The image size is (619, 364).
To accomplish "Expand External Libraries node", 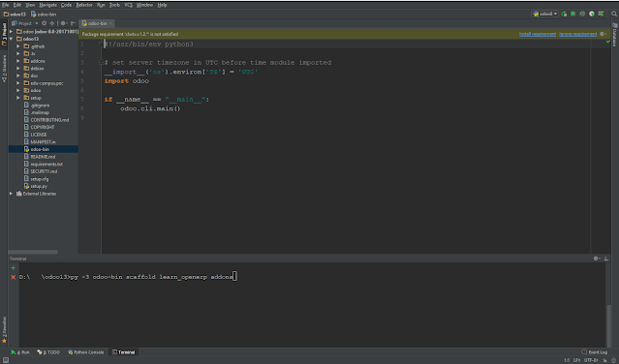I will click(11, 194).
